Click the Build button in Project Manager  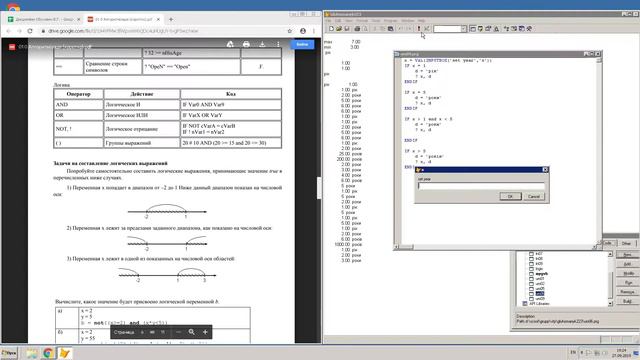[x=627, y=301]
